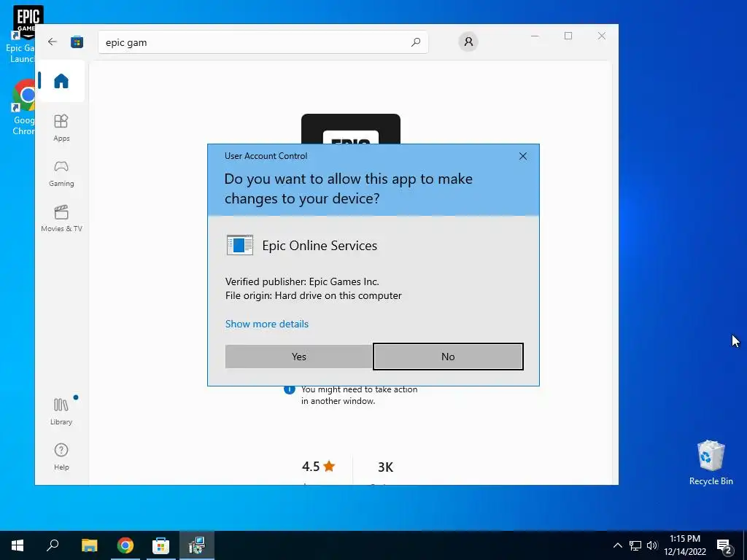Select the Google Chrome desktop shortcut
The height and width of the screenshot is (560, 747).
(23, 107)
